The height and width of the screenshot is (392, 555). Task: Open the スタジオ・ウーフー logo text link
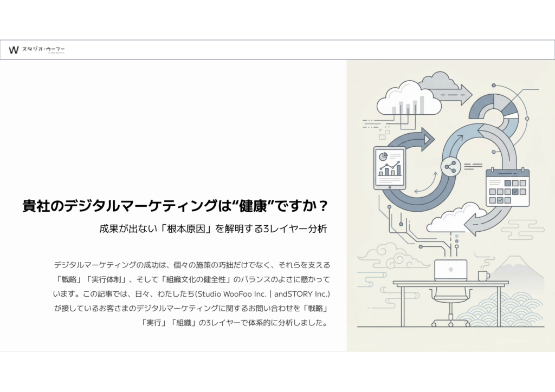pos(43,50)
